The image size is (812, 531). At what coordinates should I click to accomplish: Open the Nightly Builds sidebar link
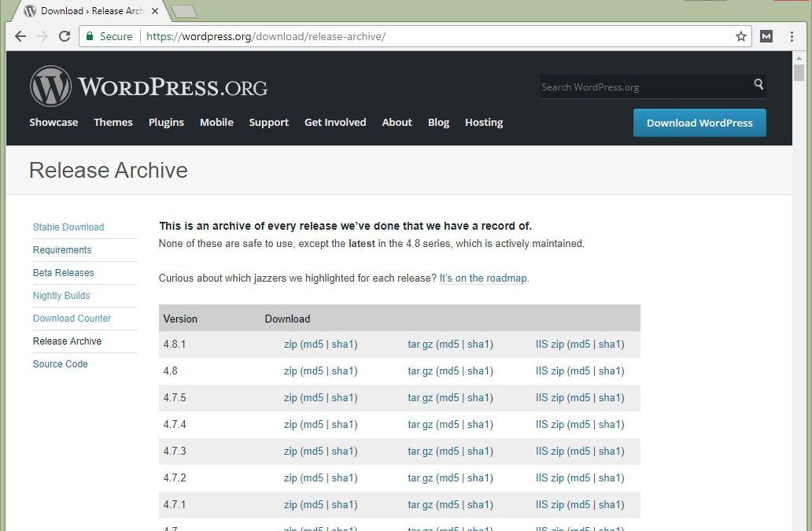pos(61,296)
